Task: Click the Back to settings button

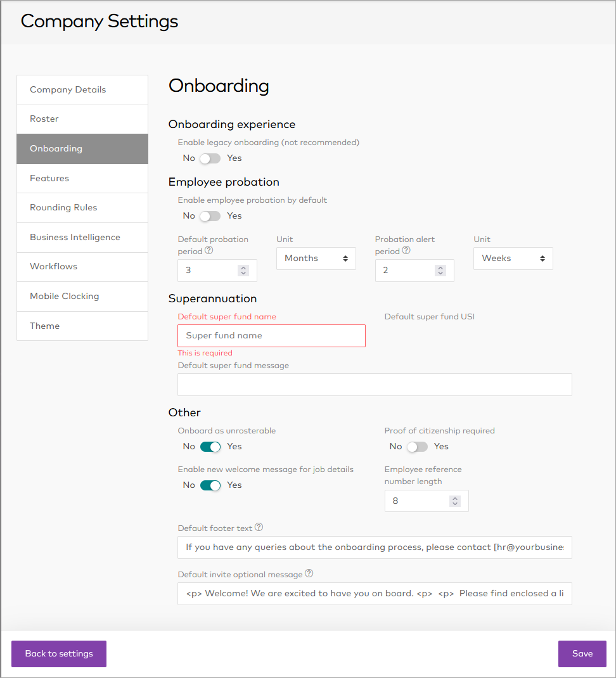Action: tap(59, 654)
